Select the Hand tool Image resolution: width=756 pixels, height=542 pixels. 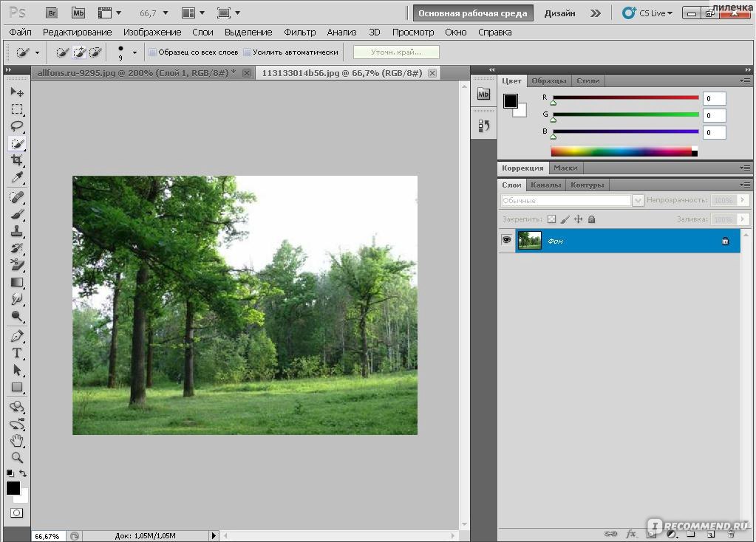[17, 441]
